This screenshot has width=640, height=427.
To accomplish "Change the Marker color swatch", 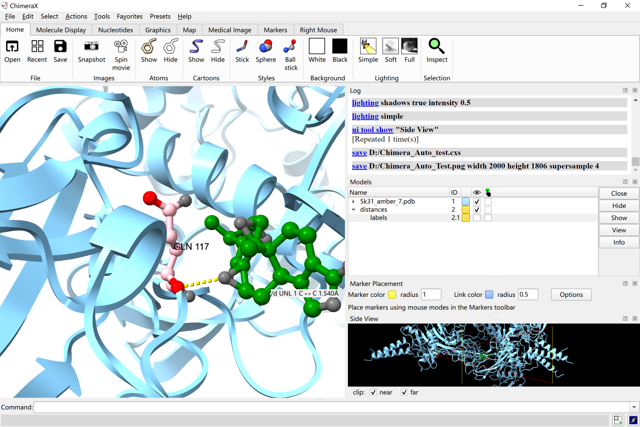I will (x=392, y=294).
